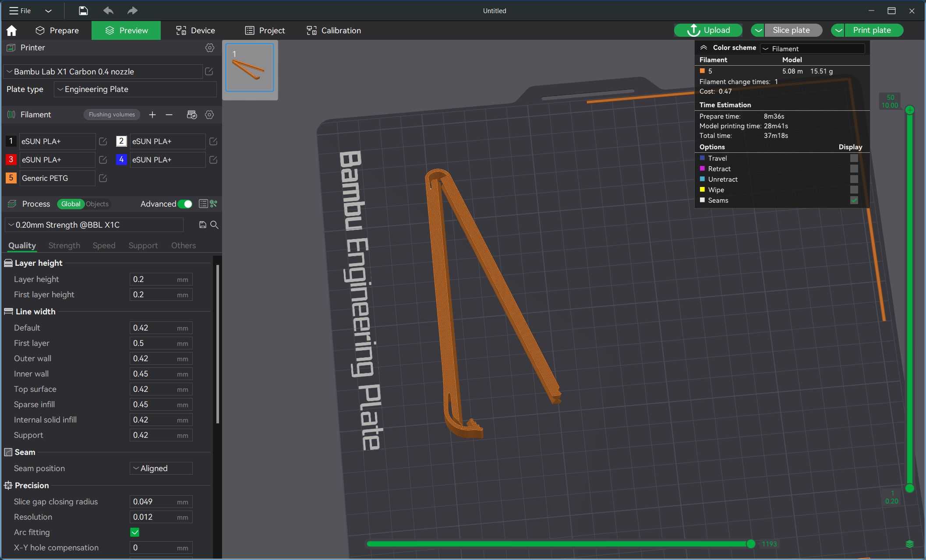Undo the last action arrow

[x=108, y=11]
